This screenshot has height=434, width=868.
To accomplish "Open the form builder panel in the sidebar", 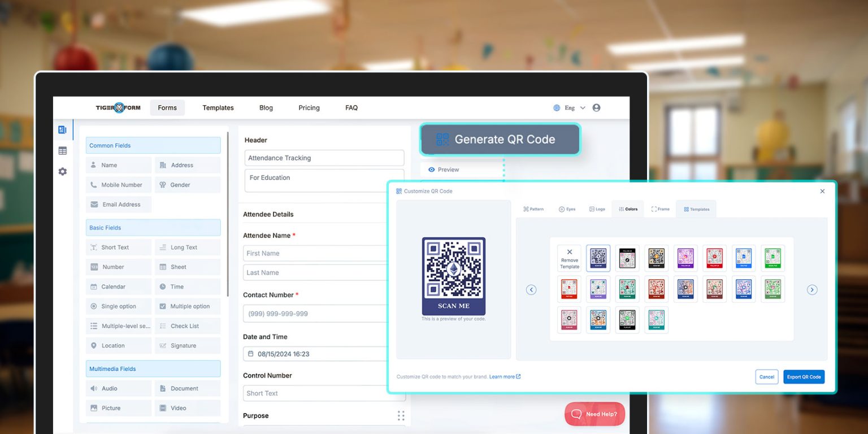I will [x=62, y=129].
